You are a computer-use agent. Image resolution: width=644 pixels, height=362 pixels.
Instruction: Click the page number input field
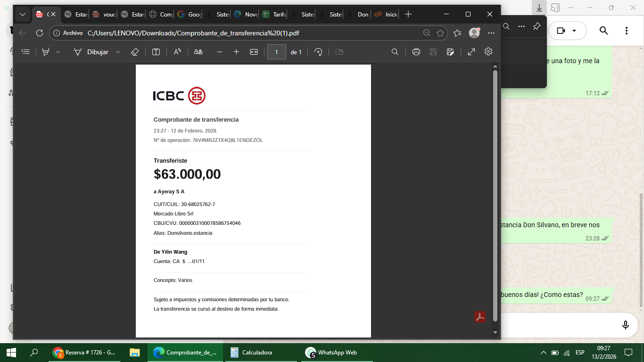tap(276, 52)
